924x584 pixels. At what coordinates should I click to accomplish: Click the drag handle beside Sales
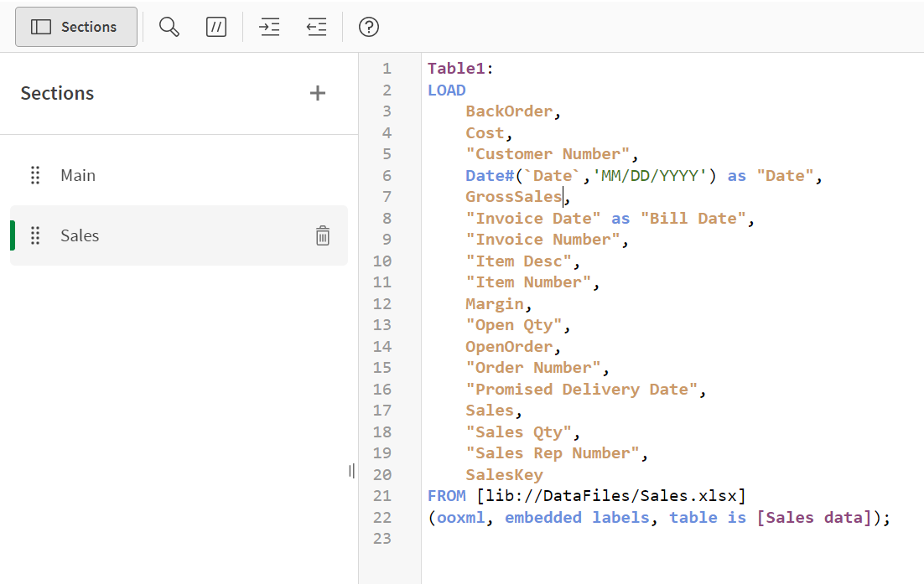(35, 235)
